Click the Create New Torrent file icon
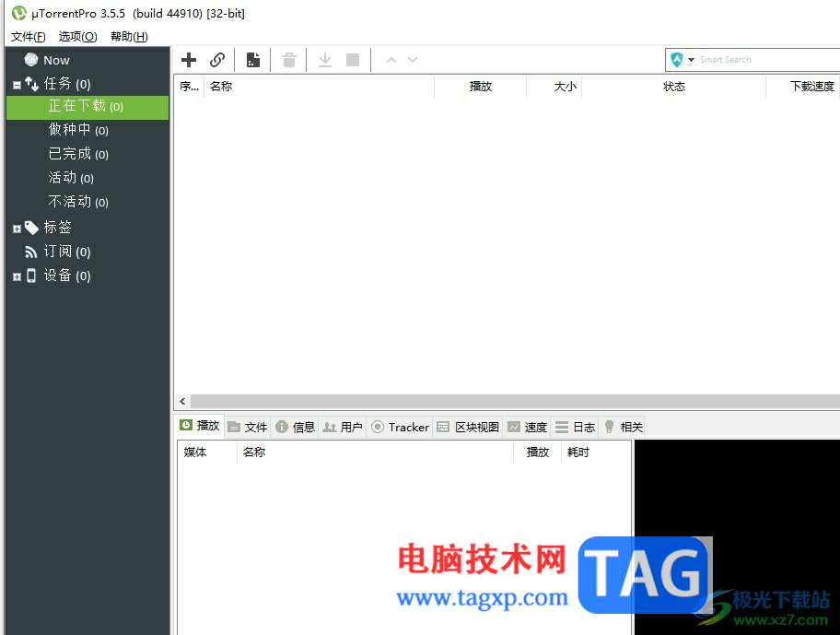Screen dimensions: 840x635 tap(253, 60)
